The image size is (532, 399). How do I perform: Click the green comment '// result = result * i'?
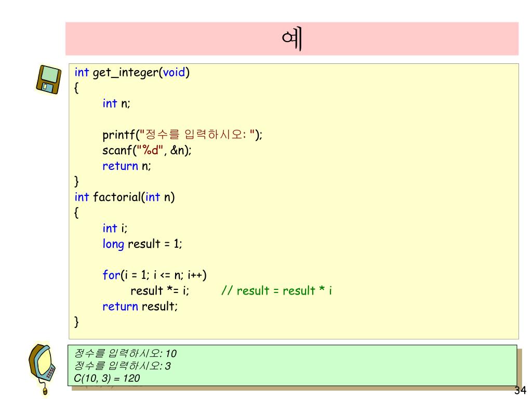point(277,291)
